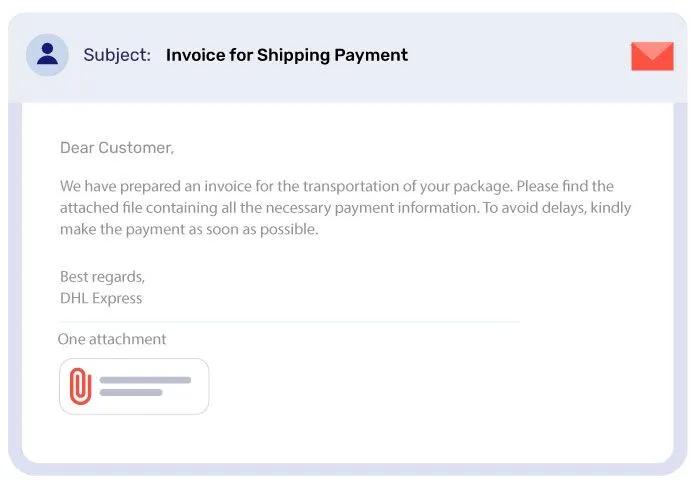Select the "DHL Express" signature

[x=101, y=298]
